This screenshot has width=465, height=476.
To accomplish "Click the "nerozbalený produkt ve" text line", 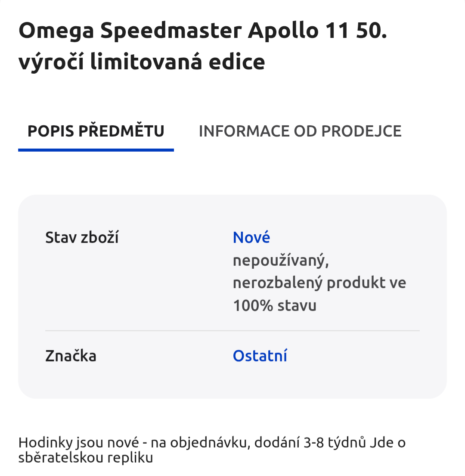I will pyautogui.click(x=319, y=283).
